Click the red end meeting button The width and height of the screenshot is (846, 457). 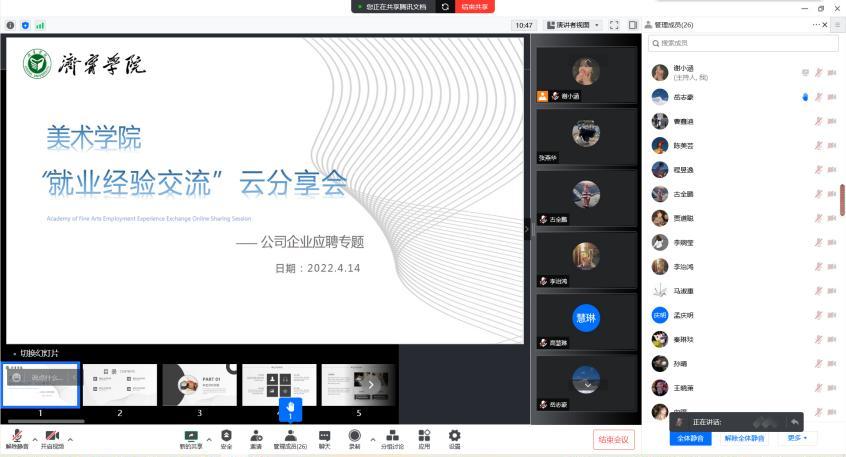pyautogui.click(x=613, y=439)
